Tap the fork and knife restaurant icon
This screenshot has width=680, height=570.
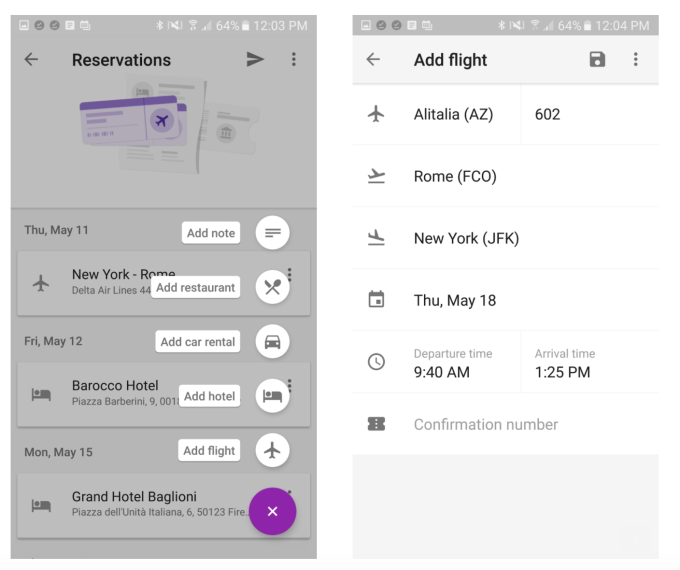(x=272, y=287)
